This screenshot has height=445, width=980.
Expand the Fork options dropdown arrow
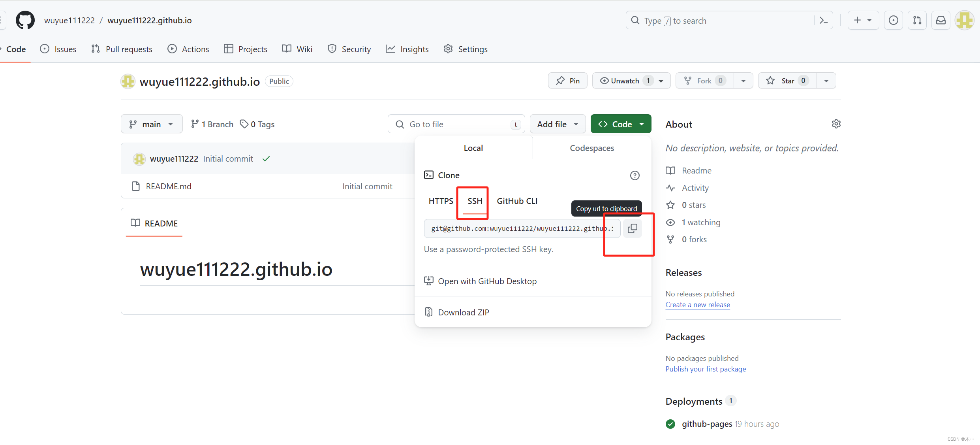(743, 81)
